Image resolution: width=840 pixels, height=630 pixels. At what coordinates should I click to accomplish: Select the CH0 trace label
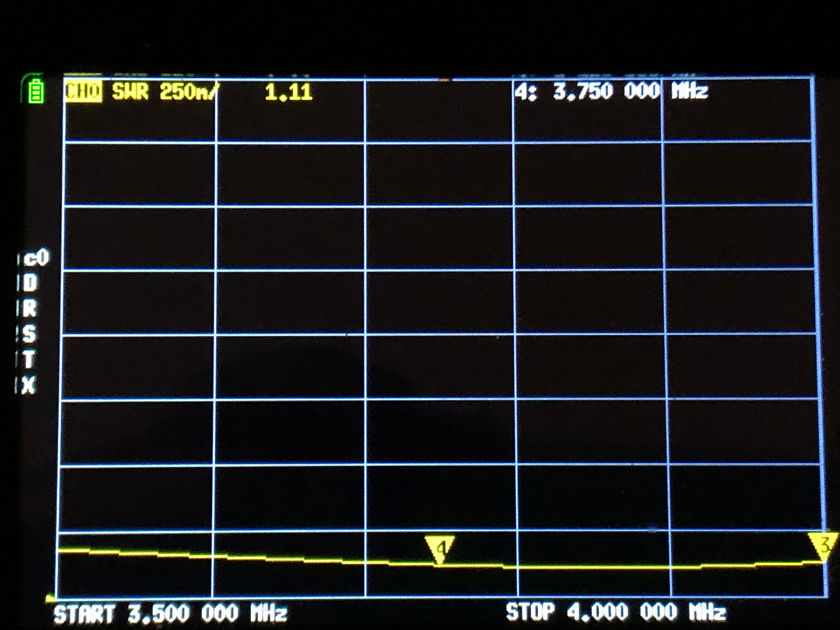(83, 91)
